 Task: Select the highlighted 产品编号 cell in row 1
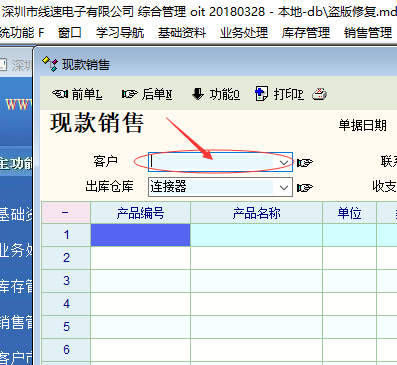click(140, 235)
